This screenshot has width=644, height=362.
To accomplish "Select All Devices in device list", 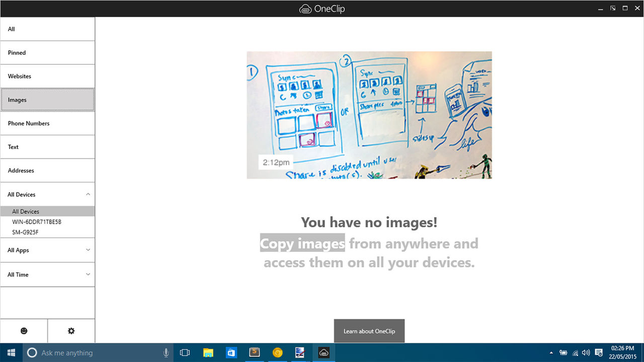I will click(x=47, y=211).
